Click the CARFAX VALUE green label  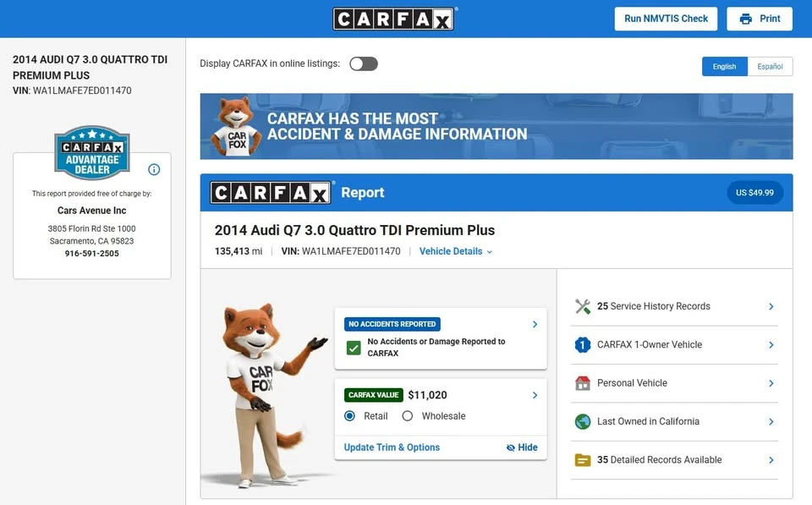tap(373, 395)
